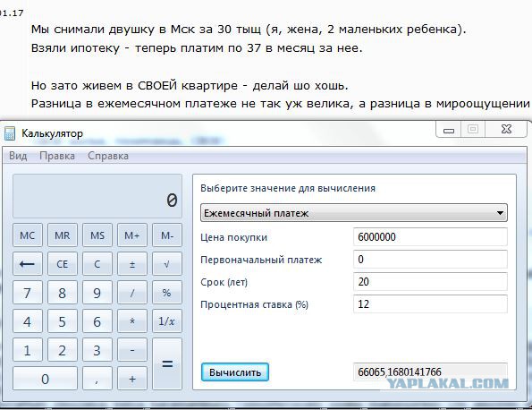This screenshot has height=410, width=532.
Task: Click digit key 8
Action: click(x=63, y=293)
